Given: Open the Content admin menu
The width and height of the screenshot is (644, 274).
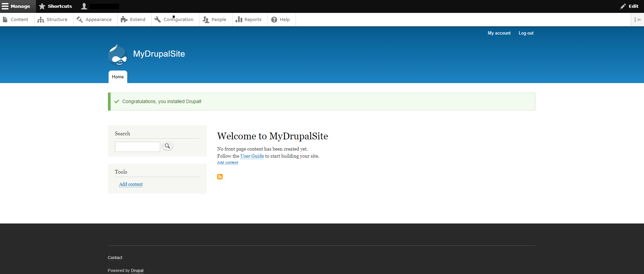Looking at the screenshot, I should click(16, 20).
